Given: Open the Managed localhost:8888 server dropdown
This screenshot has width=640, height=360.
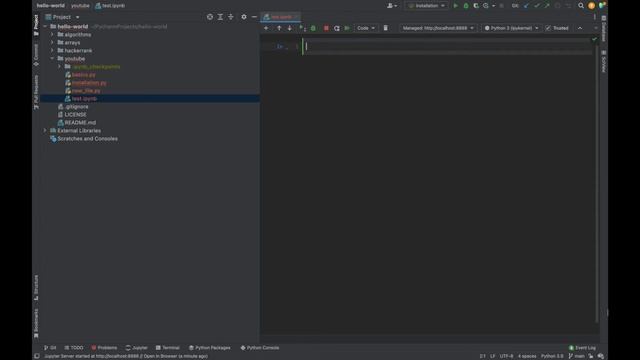Looking at the screenshot, I should tap(438, 28).
